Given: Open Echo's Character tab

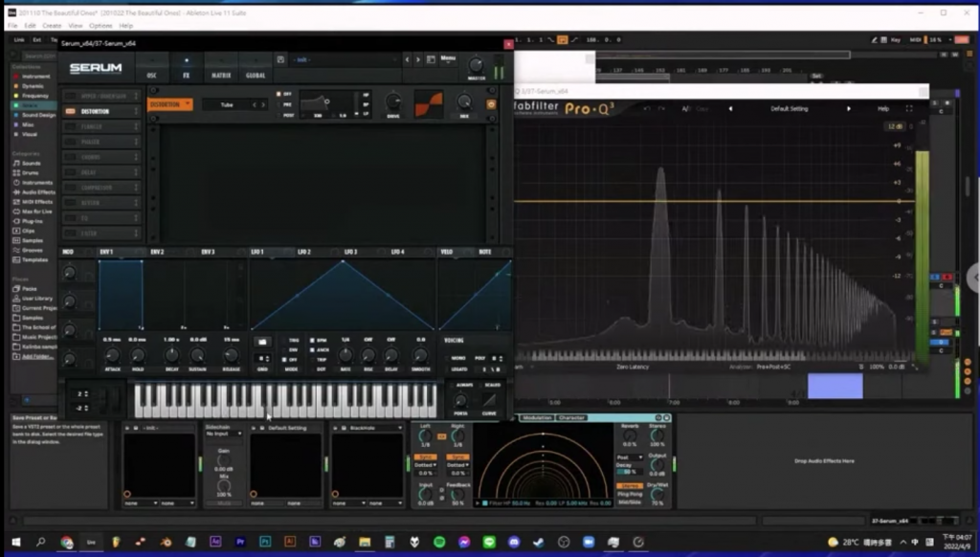Looking at the screenshot, I should pyautogui.click(x=571, y=417).
